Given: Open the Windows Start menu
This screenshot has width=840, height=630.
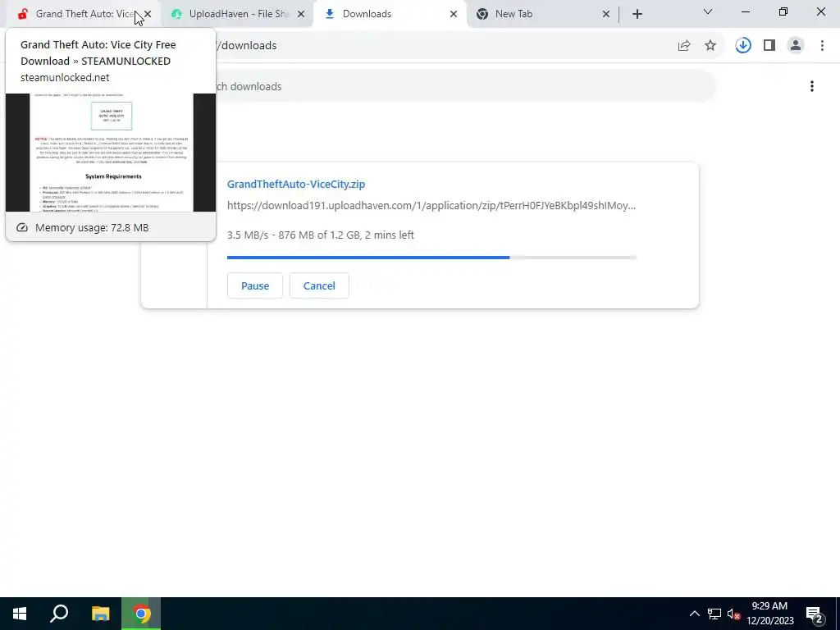Looking at the screenshot, I should [x=20, y=614].
